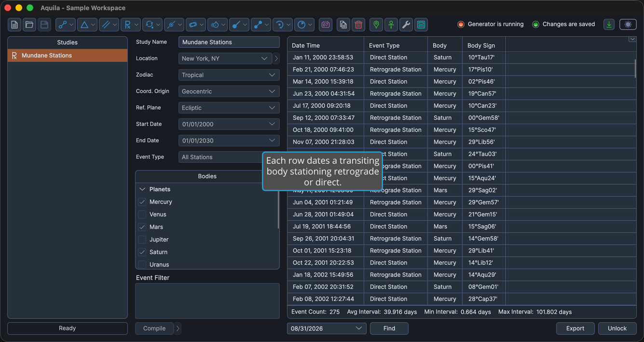
Task: Click the green location pin icon
Action: coord(376,25)
